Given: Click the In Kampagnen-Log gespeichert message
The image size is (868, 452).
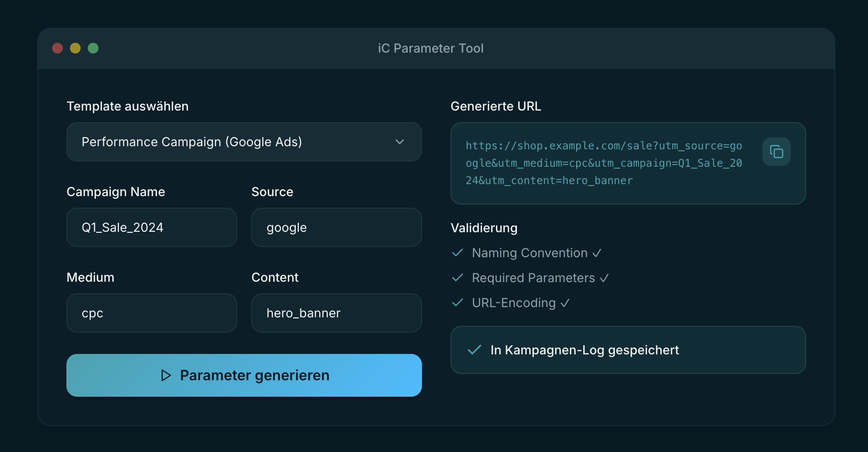Looking at the screenshot, I should point(585,350).
